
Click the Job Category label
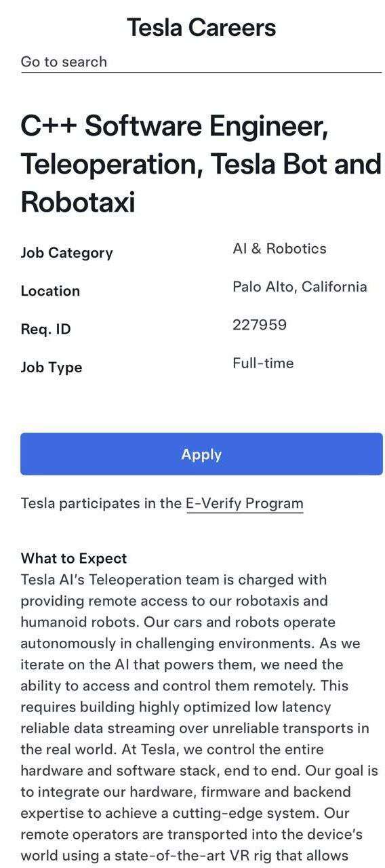tap(66, 253)
